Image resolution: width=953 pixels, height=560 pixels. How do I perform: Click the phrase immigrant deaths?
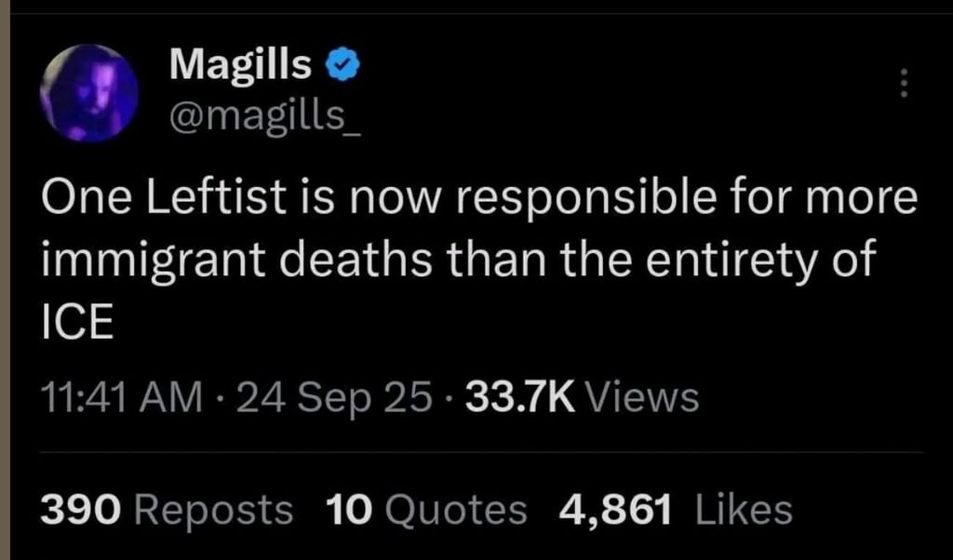(x=237, y=261)
